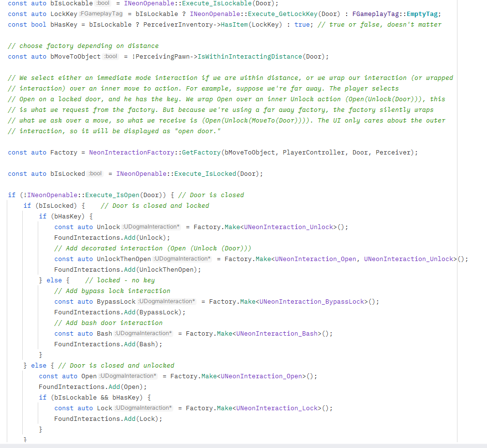Click FoundInteractions.Add(UnlockThenOpen) statement
Viewport: 487px width, 448px height.
(128, 270)
